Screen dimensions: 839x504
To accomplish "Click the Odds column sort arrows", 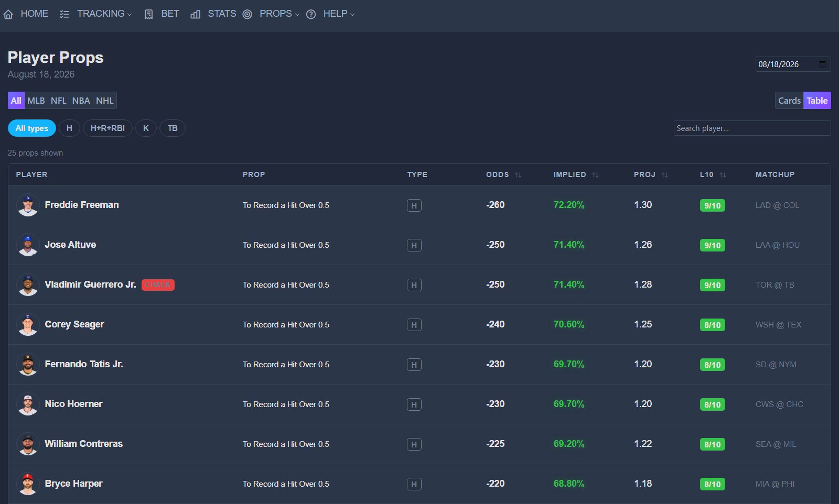I will [x=518, y=175].
